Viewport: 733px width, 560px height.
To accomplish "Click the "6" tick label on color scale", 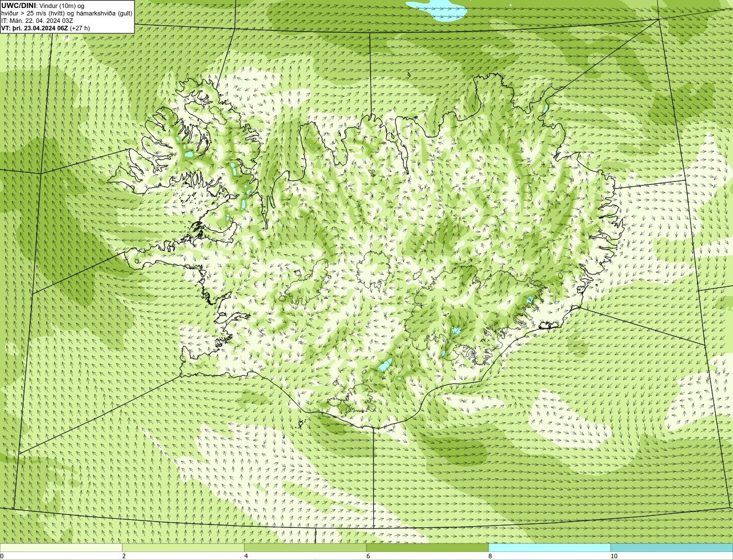I will click(368, 556).
